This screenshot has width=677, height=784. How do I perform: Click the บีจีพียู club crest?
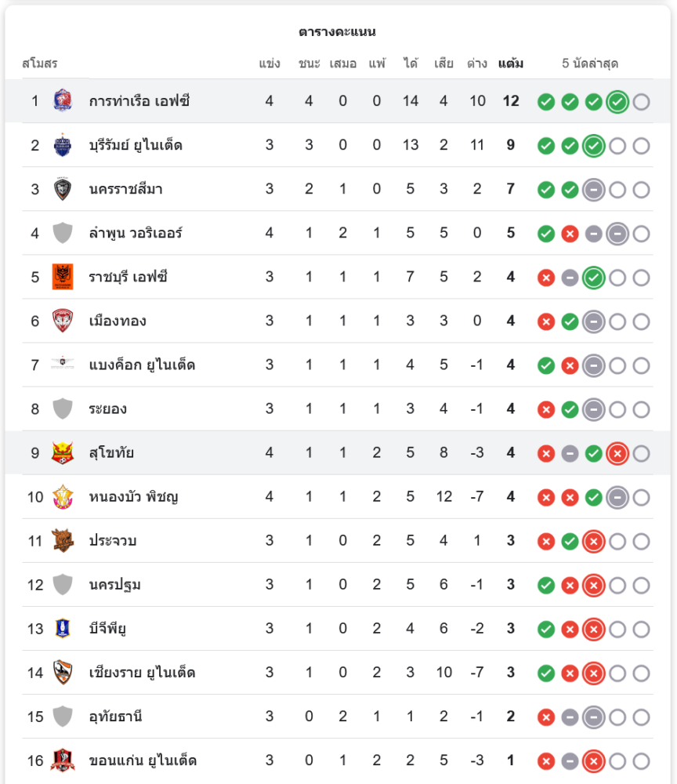click(62, 628)
